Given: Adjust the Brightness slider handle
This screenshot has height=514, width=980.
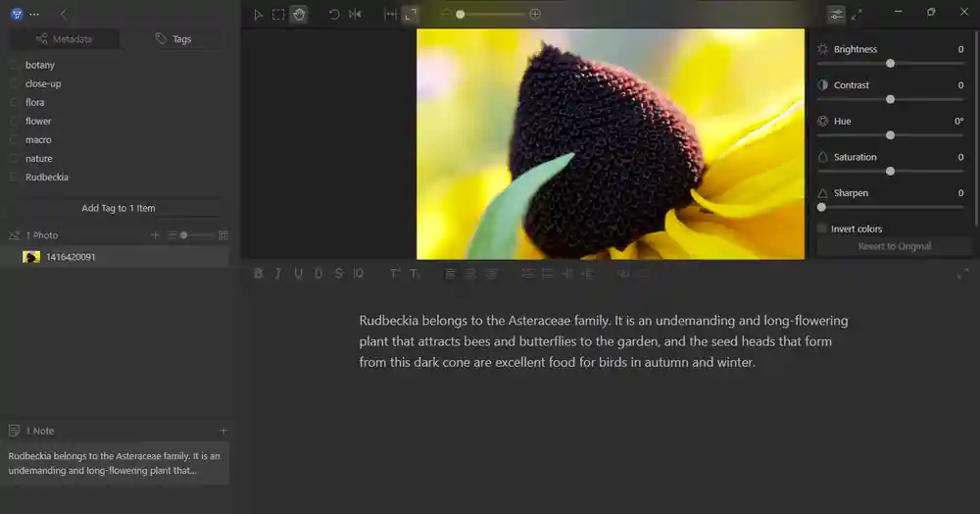Looking at the screenshot, I should 890,64.
